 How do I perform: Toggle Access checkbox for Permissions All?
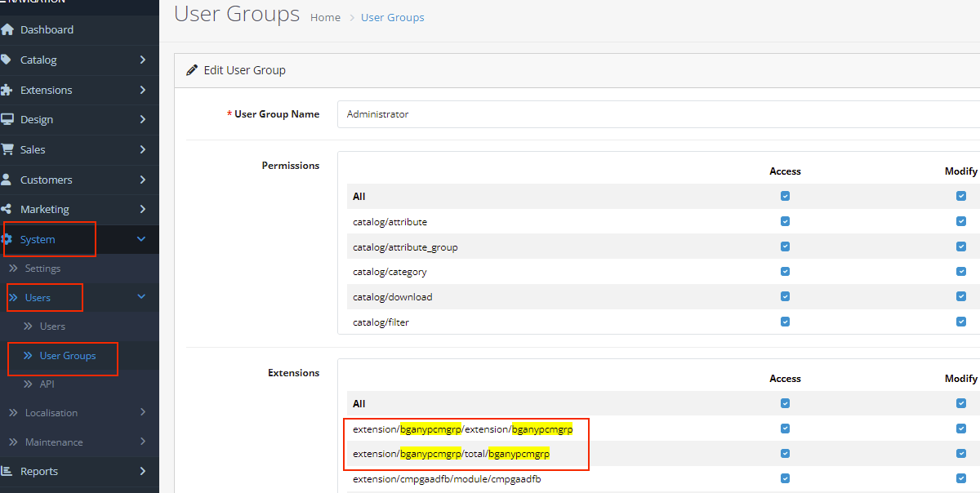click(785, 196)
